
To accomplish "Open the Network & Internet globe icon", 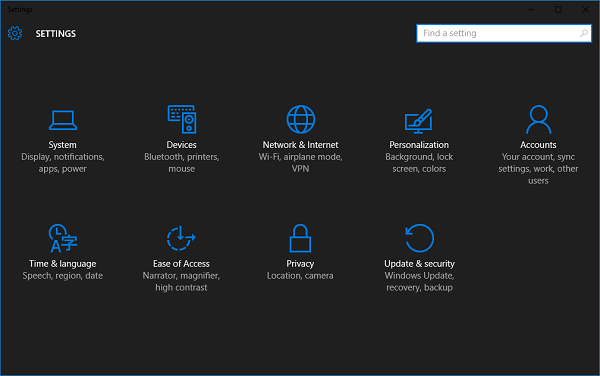I will point(301,119).
